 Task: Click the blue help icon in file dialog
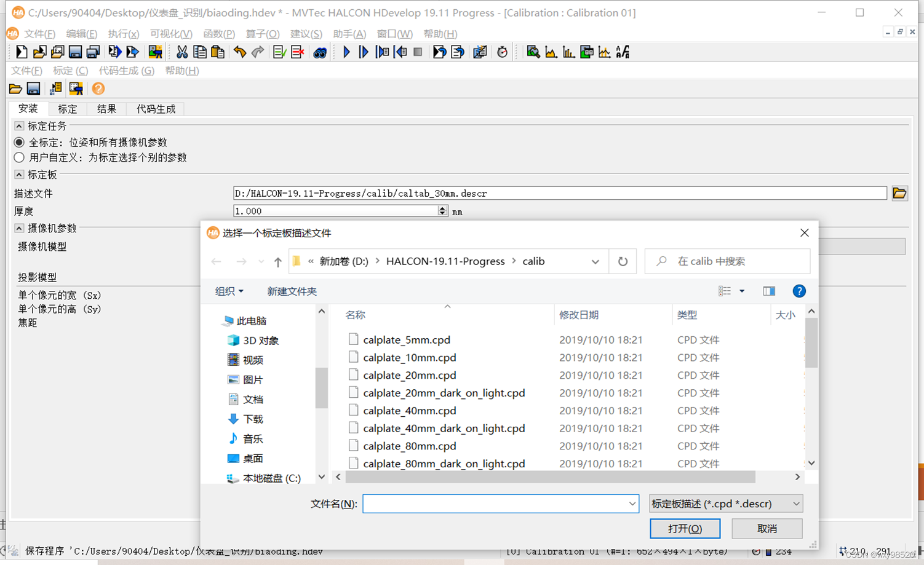(799, 291)
